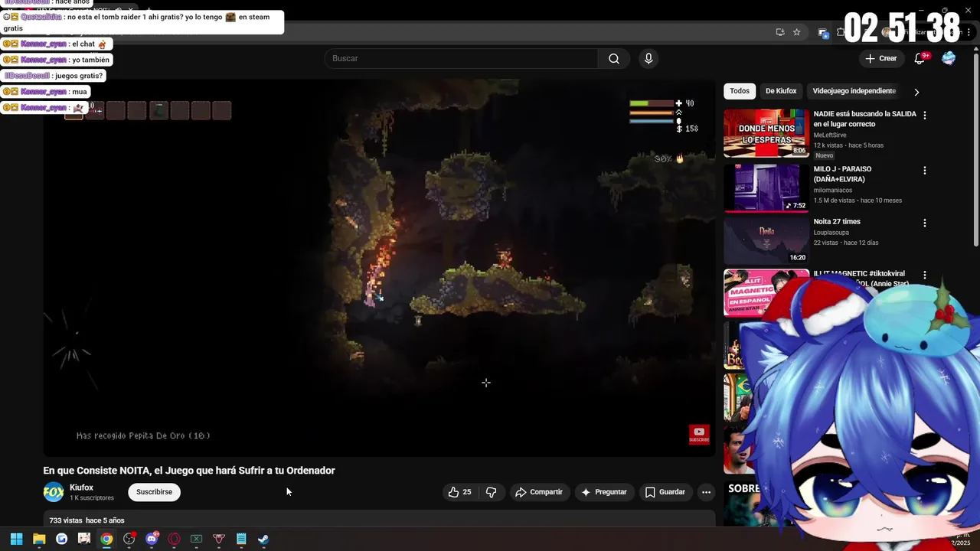Save video with Guardar button

[665, 492]
